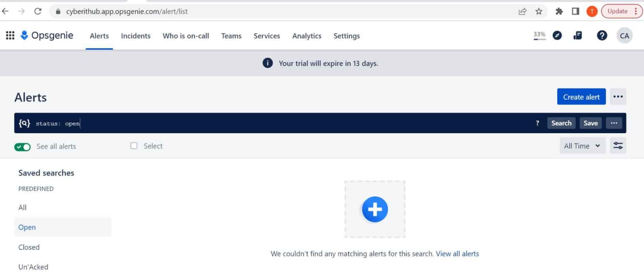Switch to the Incidents tab
The width and height of the screenshot is (644, 279).
(x=135, y=36)
